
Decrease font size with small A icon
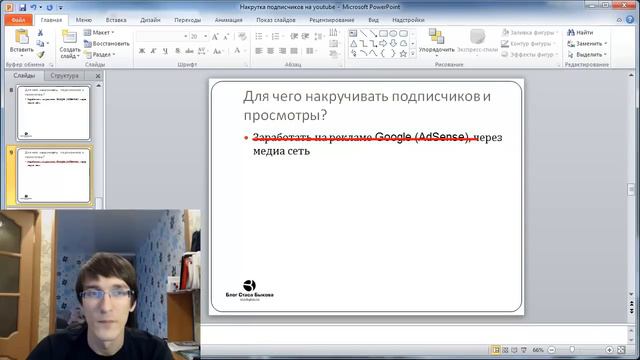coord(227,37)
